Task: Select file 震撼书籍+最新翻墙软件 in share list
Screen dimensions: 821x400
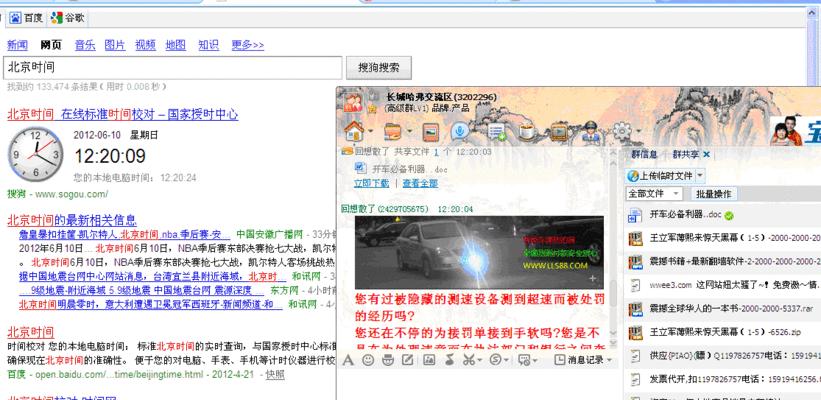Action: pos(723,261)
